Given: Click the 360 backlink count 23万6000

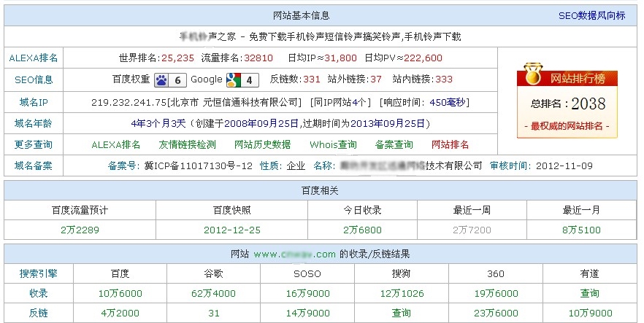Looking at the screenshot, I should (495, 313).
